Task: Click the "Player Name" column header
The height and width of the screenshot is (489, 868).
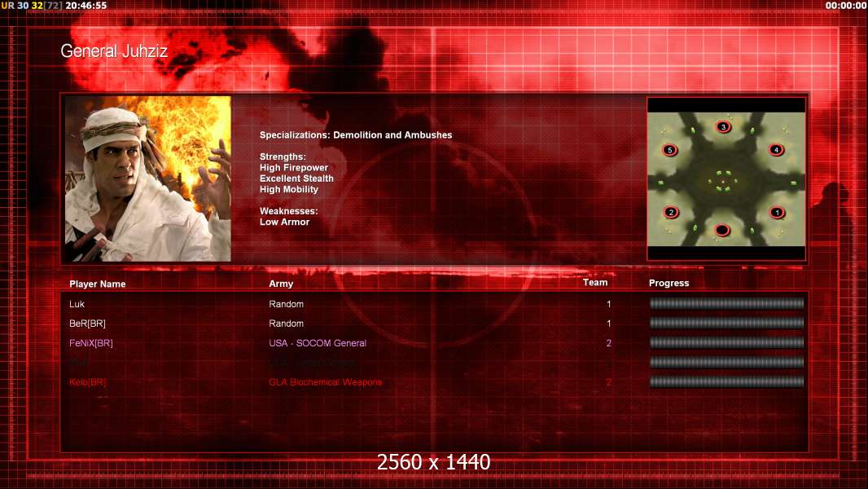Action: click(x=98, y=284)
